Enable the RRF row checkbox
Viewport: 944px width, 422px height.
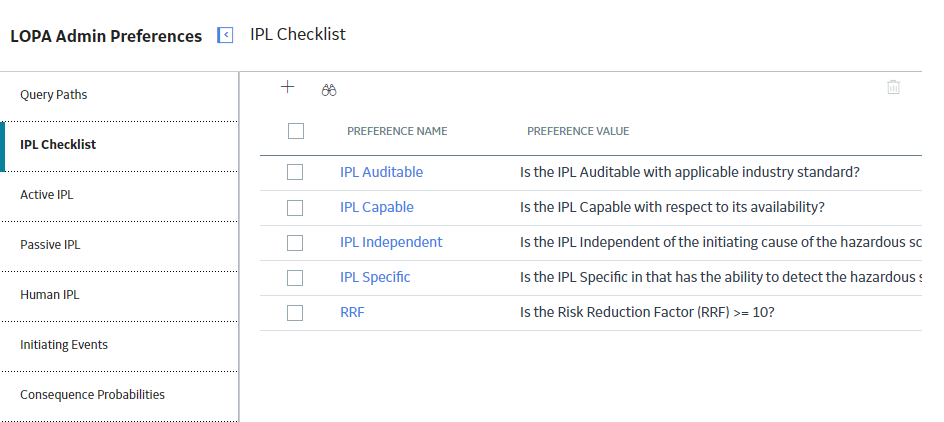click(295, 313)
